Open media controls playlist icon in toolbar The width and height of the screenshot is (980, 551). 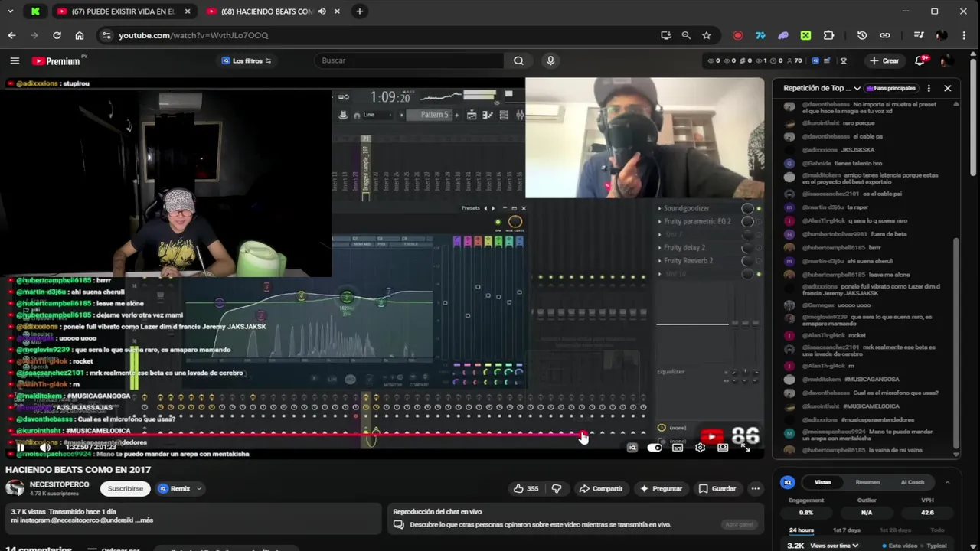click(919, 35)
